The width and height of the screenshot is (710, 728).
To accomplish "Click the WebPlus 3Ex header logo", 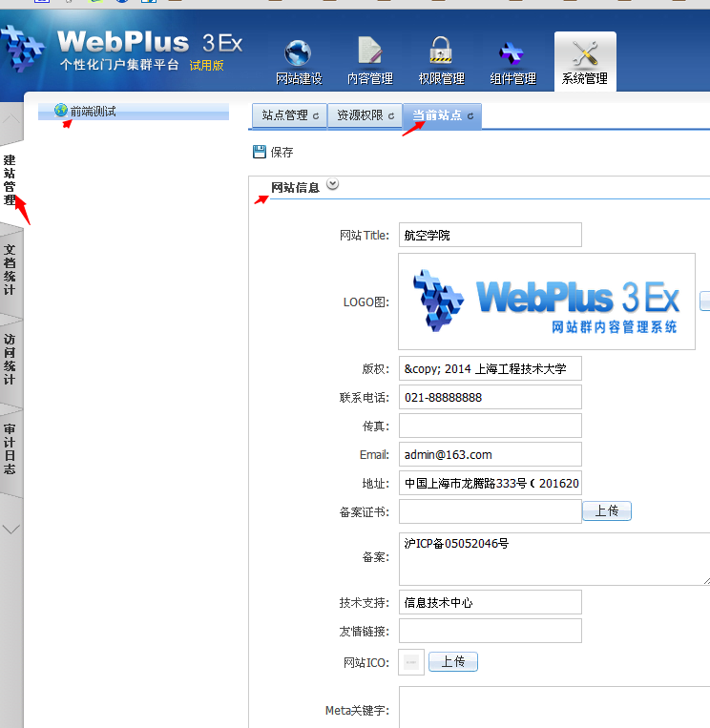I will pyautogui.click(x=124, y=48).
